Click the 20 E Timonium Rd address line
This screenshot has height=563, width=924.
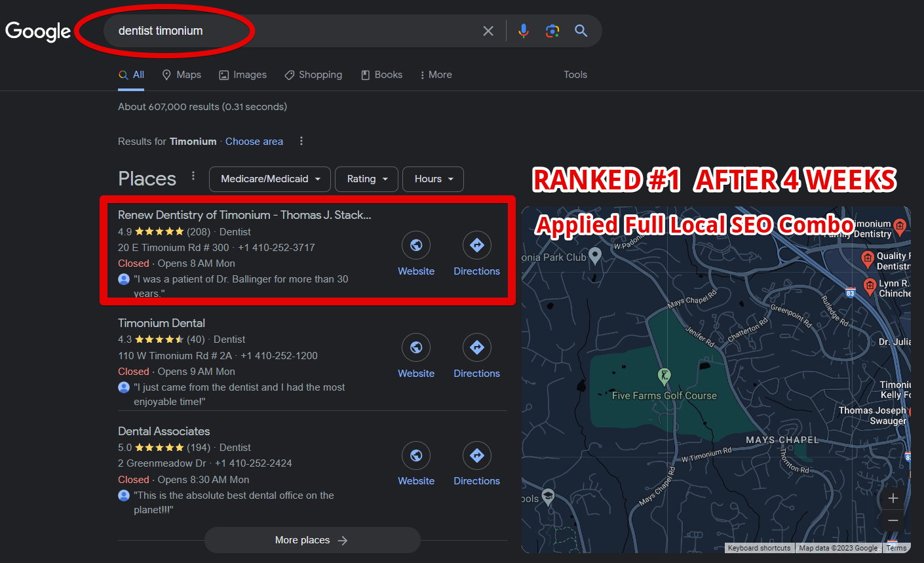174,248
